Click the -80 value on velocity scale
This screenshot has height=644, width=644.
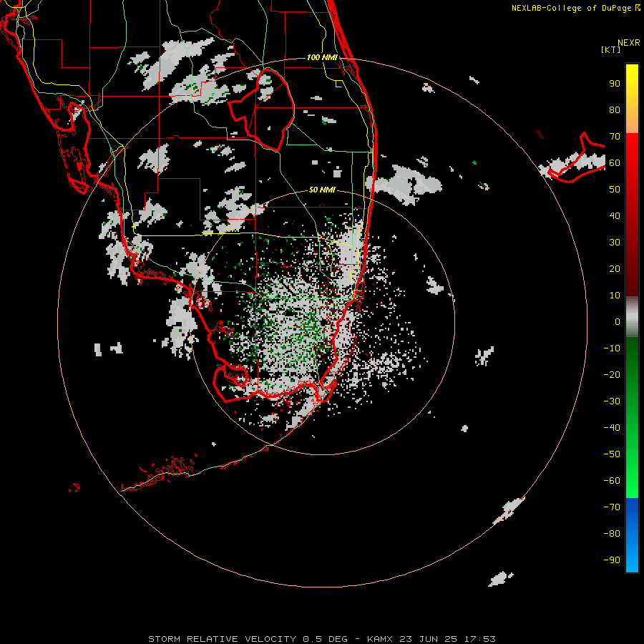click(x=612, y=534)
